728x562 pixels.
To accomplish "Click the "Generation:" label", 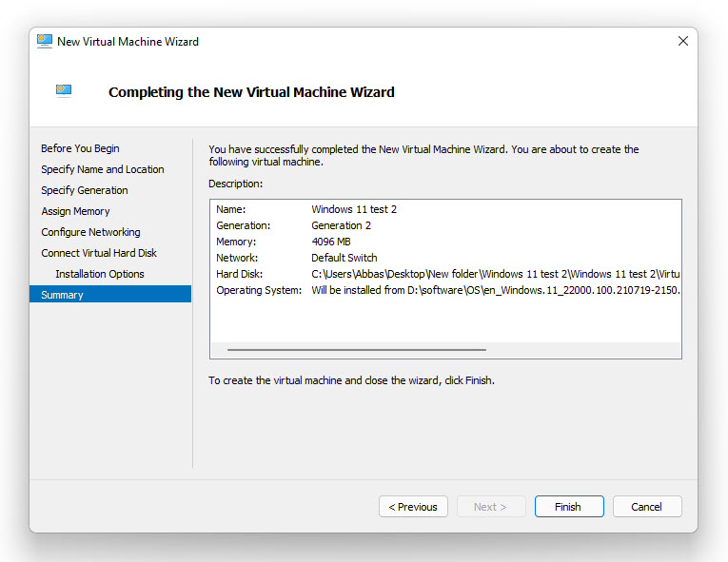I will (243, 225).
